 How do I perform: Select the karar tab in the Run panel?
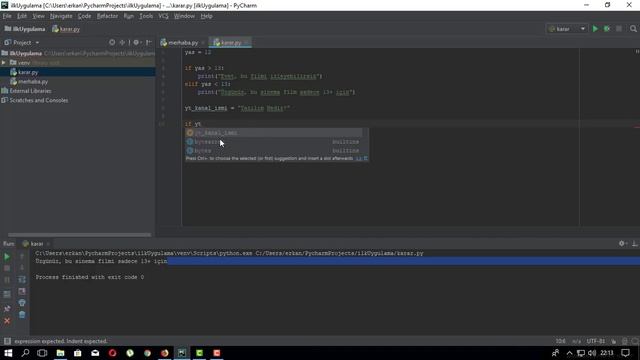(x=36, y=244)
